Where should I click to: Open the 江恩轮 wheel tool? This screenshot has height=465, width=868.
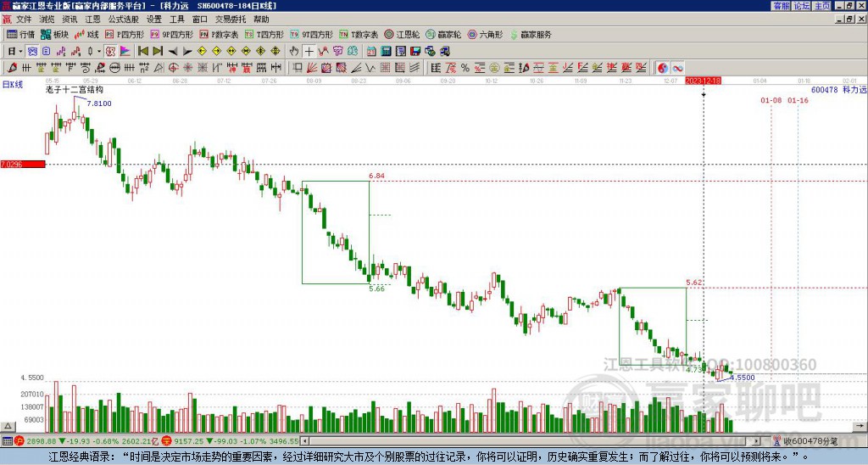[x=402, y=34]
